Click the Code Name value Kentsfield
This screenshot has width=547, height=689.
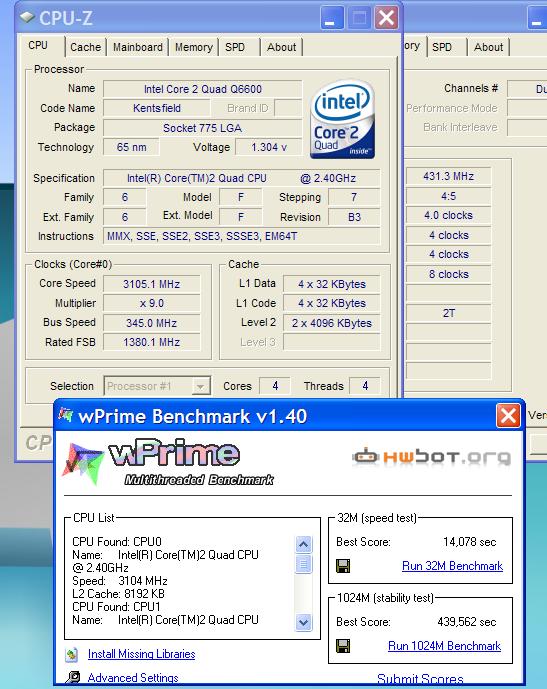click(x=157, y=108)
